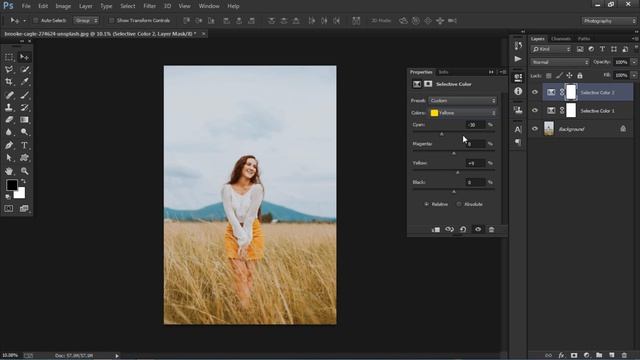Hide the Selective Color 2 layer
Image resolution: width=640 pixels, height=360 pixels.
(535, 92)
